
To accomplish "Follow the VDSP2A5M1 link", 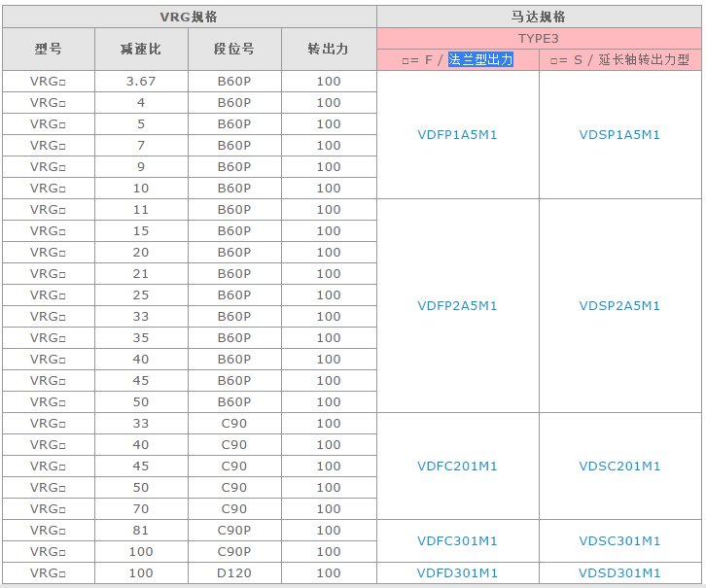I will click(619, 305).
